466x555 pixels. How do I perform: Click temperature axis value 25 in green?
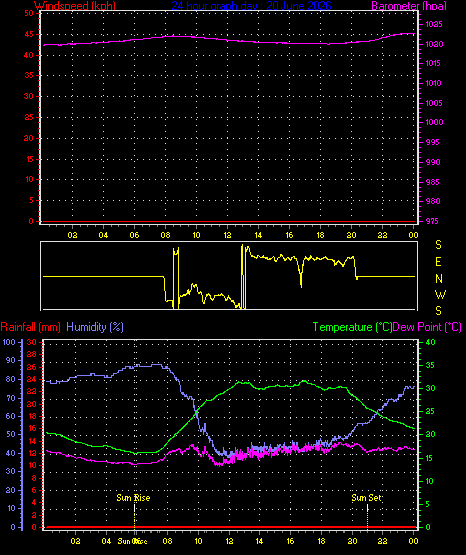[x=430, y=411]
